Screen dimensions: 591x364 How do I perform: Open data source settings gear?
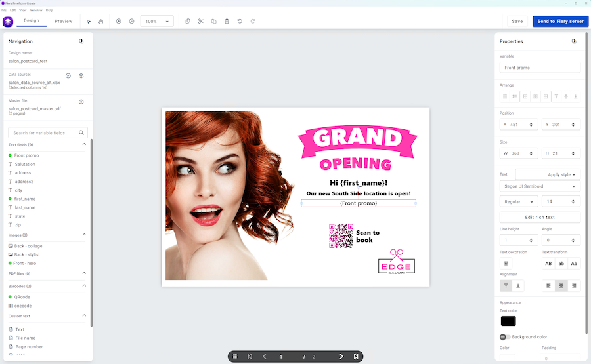pyautogui.click(x=81, y=76)
